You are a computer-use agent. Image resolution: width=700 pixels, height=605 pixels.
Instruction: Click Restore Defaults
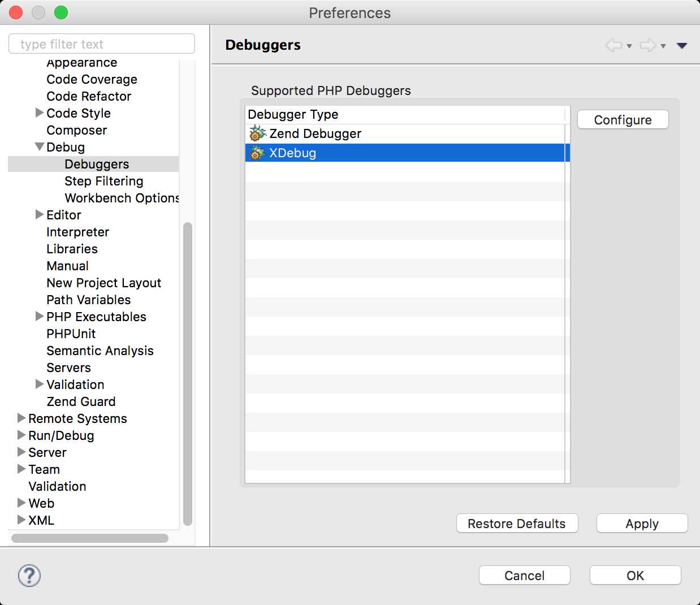pyautogui.click(x=517, y=524)
